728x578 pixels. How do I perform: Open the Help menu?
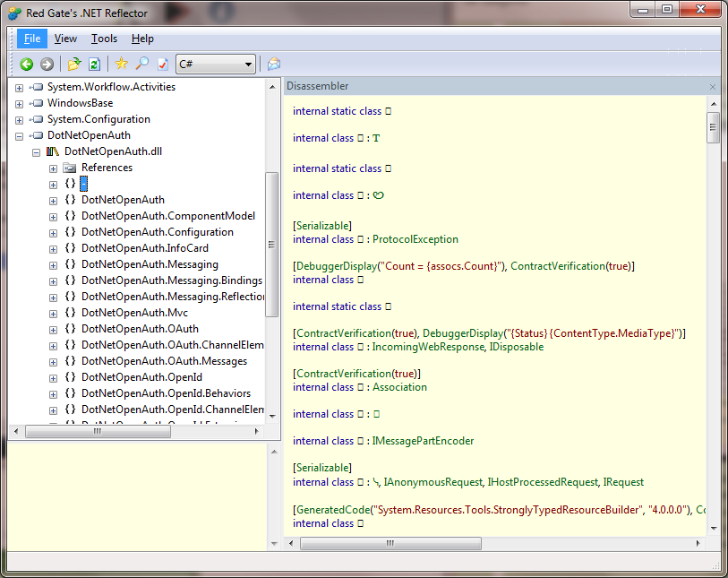(x=142, y=39)
